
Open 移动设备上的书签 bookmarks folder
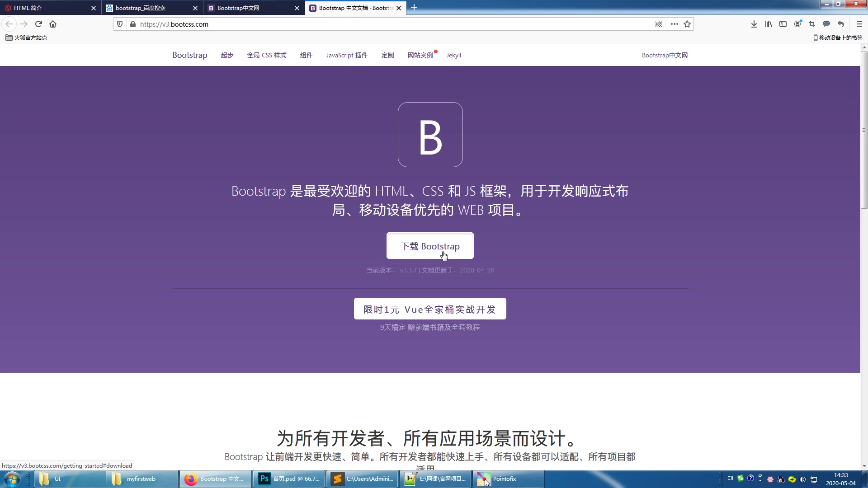(x=838, y=38)
